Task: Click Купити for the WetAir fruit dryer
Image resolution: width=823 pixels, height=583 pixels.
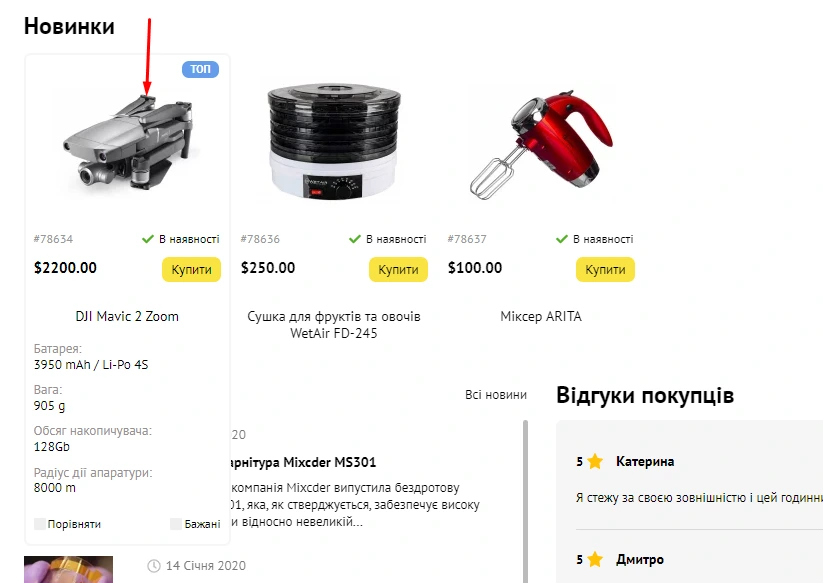Action: (x=398, y=269)
